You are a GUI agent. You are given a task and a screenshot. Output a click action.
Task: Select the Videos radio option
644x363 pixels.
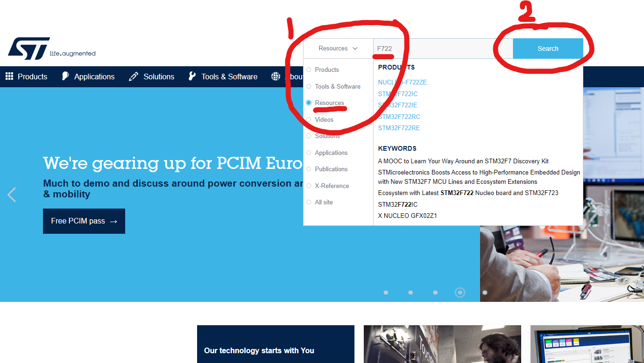coord(309,119)
